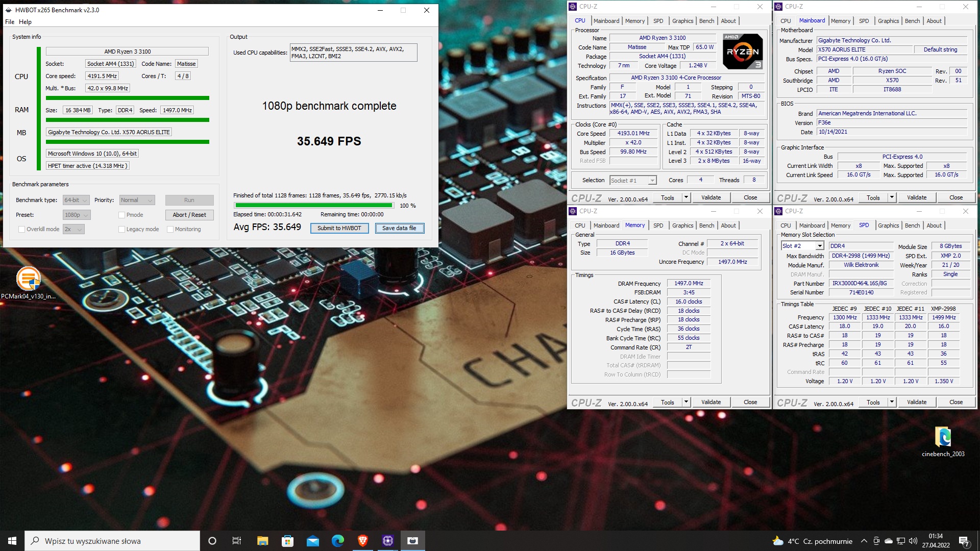This screenshot has height=551, width=980.
Task: Open Help menu in HWBOT x265
Action: click(25, 22)
